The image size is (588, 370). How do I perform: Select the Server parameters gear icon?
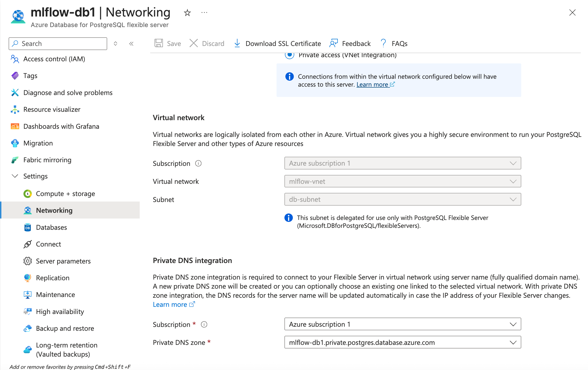(27, 261)
